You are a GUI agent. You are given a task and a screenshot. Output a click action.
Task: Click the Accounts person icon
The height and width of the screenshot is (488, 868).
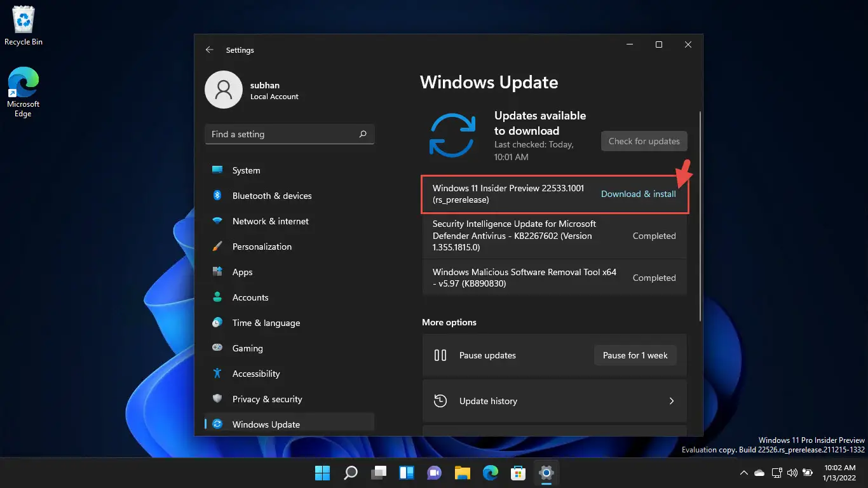[217, 297]
